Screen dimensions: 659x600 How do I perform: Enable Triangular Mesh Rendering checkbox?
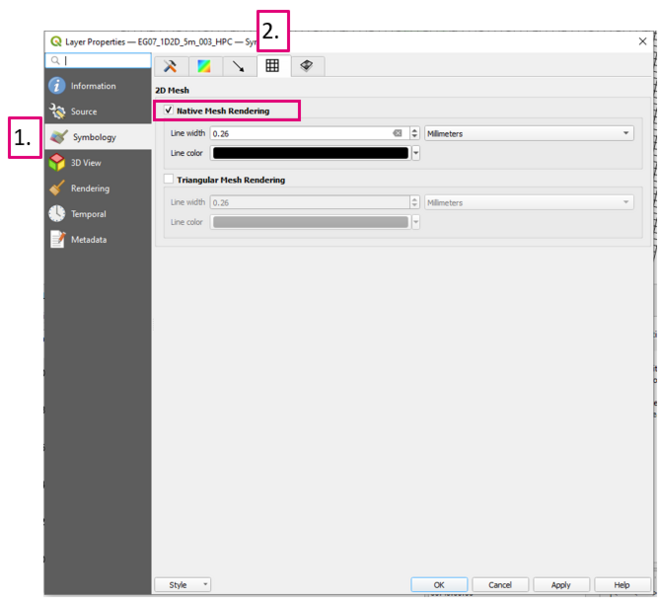169,180
